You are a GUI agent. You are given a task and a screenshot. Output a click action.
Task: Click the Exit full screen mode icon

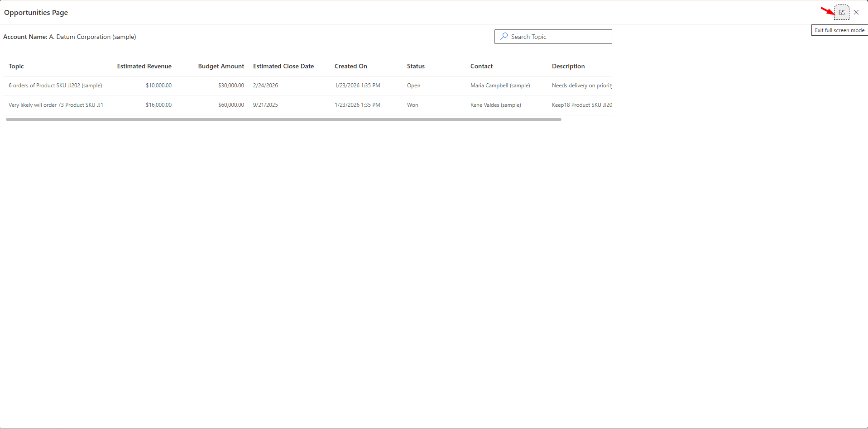pyautogui.click(x=841, y=12)
